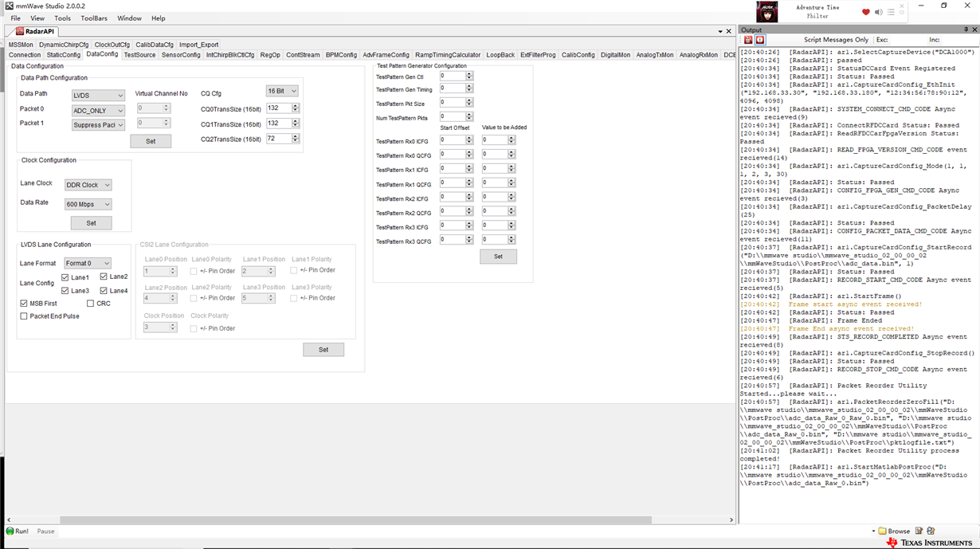
Task: Mute music player with speaker icon
Action: (x=879, y=12)
